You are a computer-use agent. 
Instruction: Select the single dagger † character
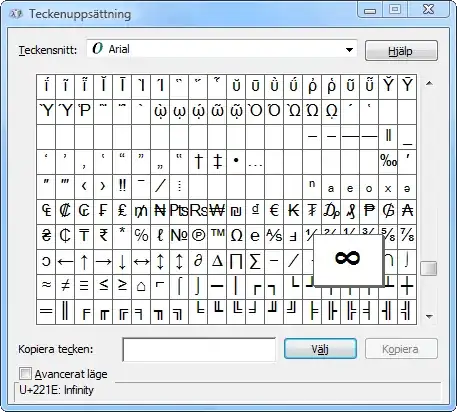click(198, 162)
